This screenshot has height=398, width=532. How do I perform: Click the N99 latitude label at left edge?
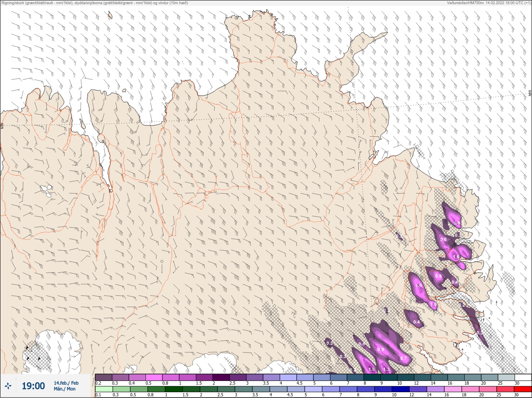pos(2,125)
